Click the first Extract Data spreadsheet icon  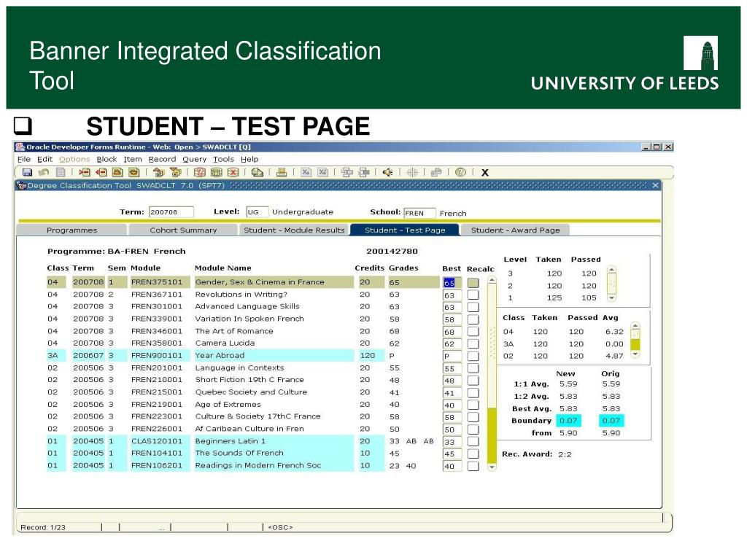click(306, 172)
